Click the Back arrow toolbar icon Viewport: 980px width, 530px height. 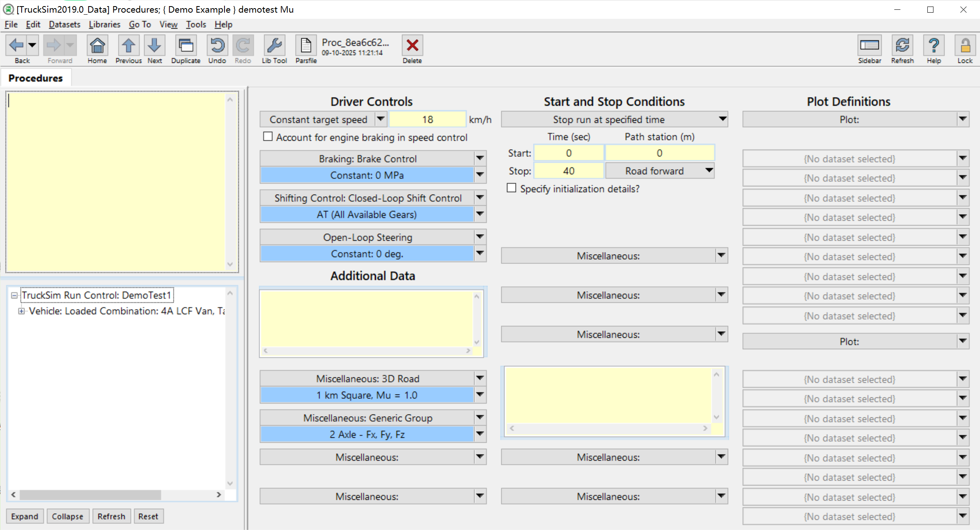[x=16, y=45]
